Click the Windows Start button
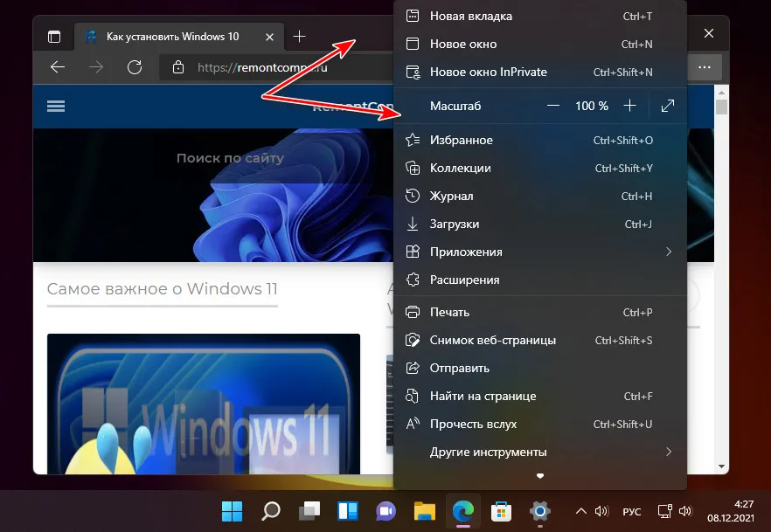The width and height of the screenshot is (771, 532). click(x=233, y=510)
